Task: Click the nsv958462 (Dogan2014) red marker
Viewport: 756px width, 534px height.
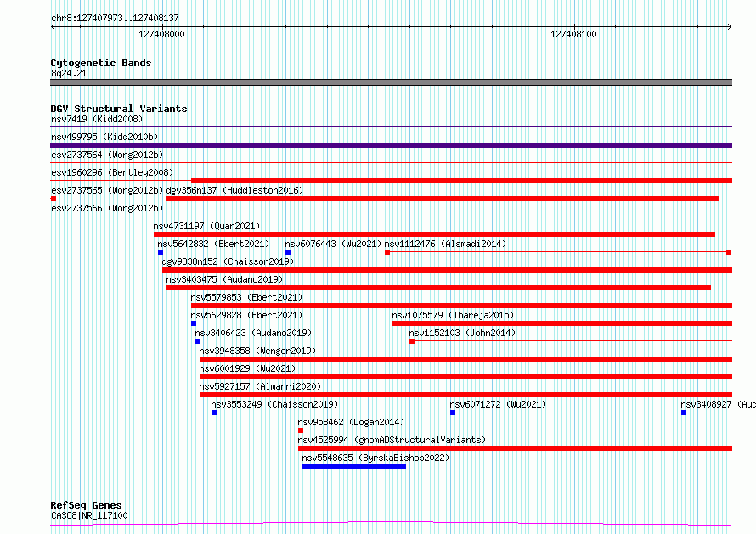Action: point(301,430)
